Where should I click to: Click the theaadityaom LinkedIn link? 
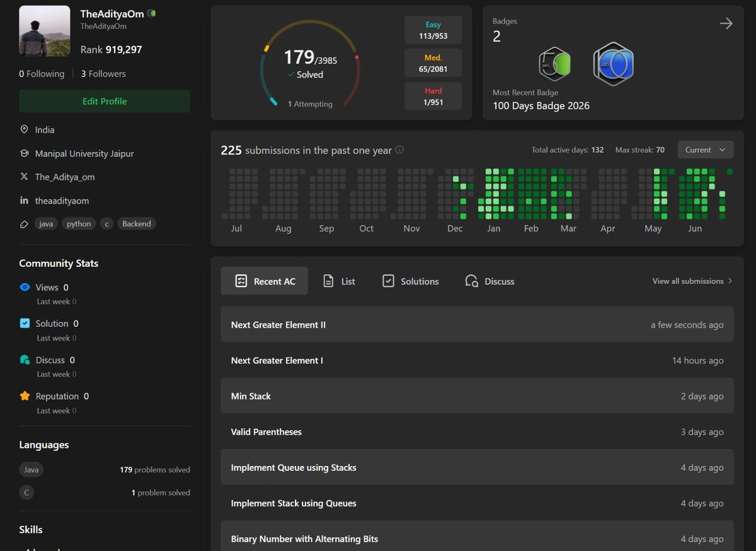point(62,201)
